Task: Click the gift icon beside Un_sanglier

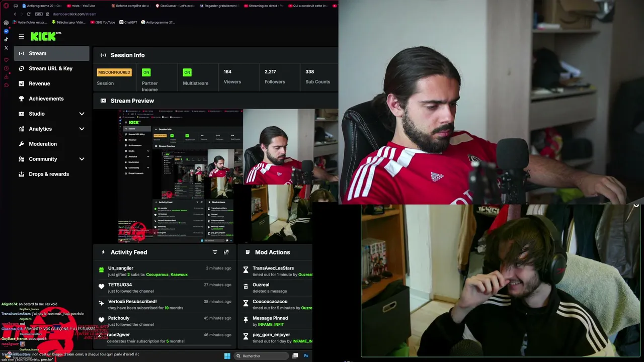Action: 101,270
